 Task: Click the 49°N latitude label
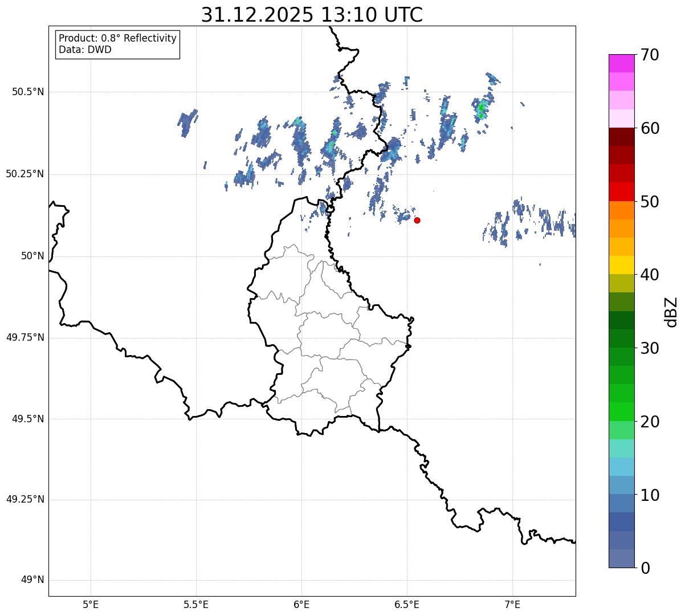coord(32,580)
